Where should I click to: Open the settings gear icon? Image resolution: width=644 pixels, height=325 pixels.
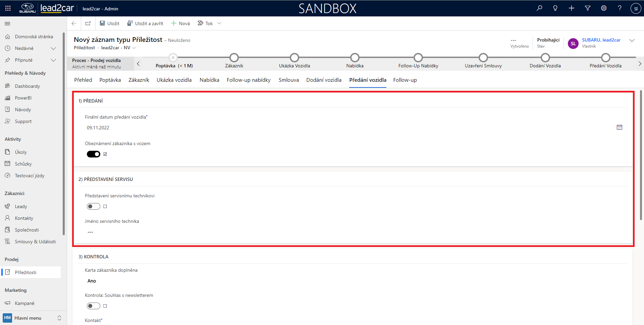604,8
